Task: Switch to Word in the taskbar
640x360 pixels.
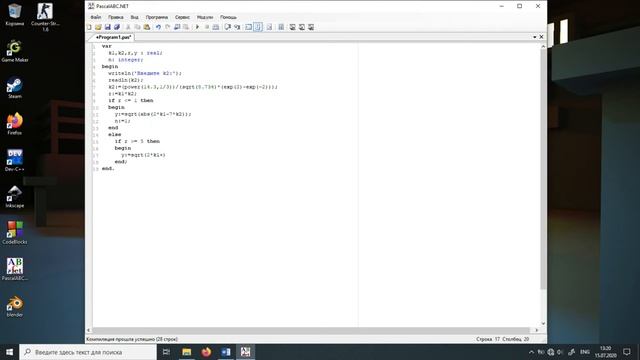Action: 226,352
